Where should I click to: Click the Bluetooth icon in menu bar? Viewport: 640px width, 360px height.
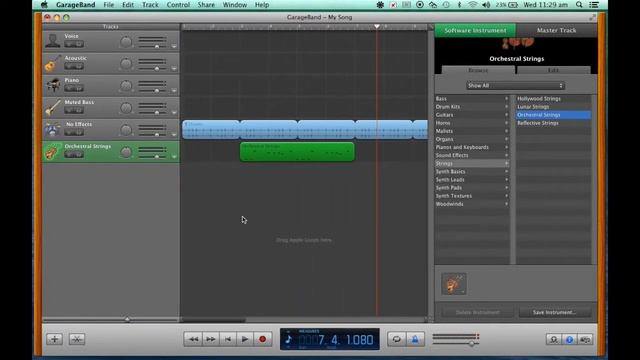click(x=459, y=5)
